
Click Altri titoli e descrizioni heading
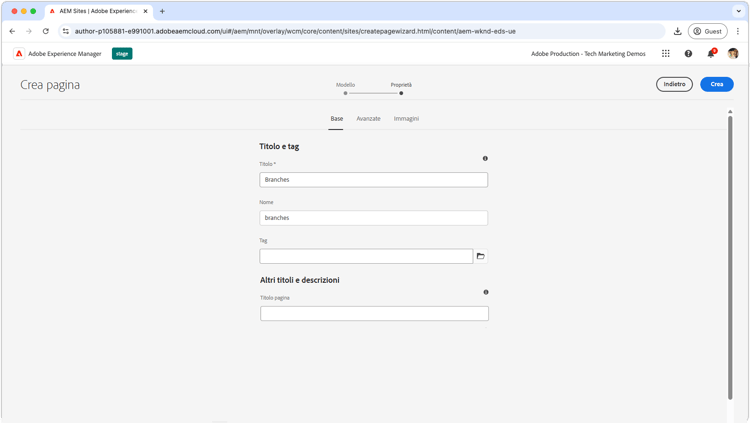click(299, 280)
